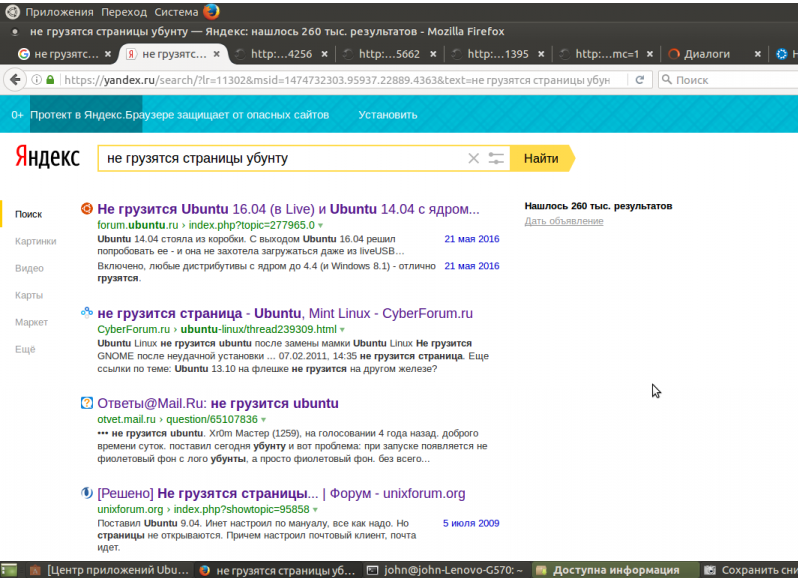Image resolution: width=798 pixels, height=578 pixels.
Task: Reload the page with the refresh icon
Action: 640,80
